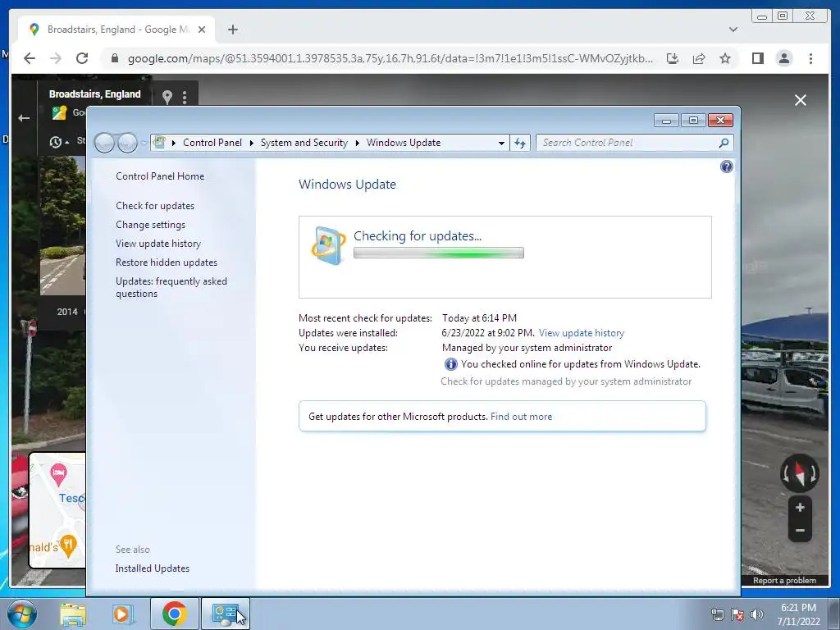This screenshot has height=630, width=840.
Task: Click the install app icon in Chrome
Action: pyautogui.click(x=673, y=58)
